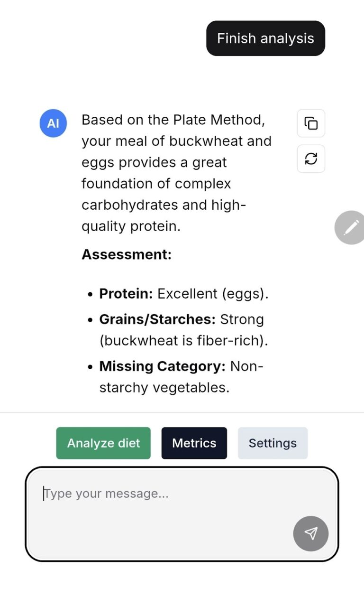Click the bold 'Grains/Starches:' label

157,319
